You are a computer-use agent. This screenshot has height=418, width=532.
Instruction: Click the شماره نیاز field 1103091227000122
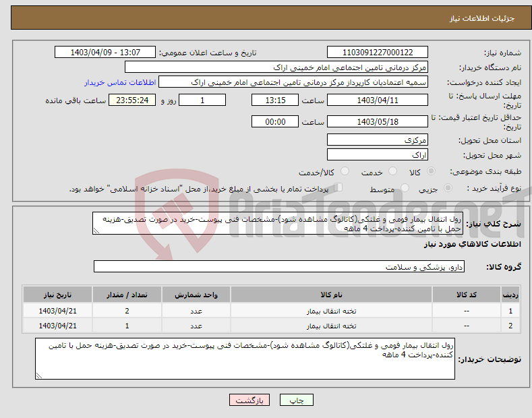[378, 53]
